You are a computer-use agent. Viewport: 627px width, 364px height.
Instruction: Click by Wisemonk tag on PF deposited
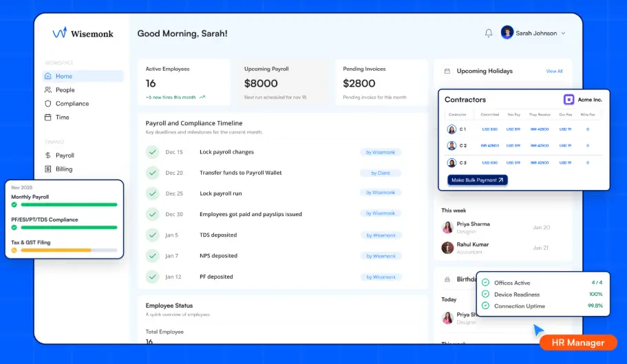coord(381,277)
